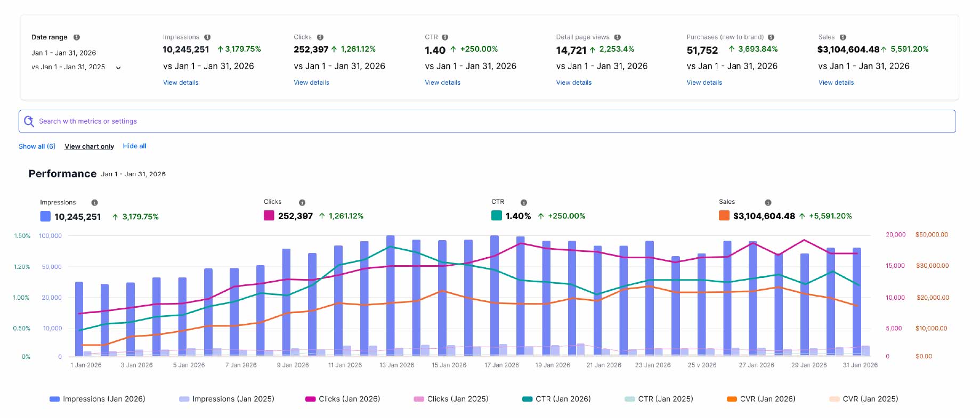Click info icon next to chart Sales metric
The width and height of the screenshot is (980, 418).
768,202
